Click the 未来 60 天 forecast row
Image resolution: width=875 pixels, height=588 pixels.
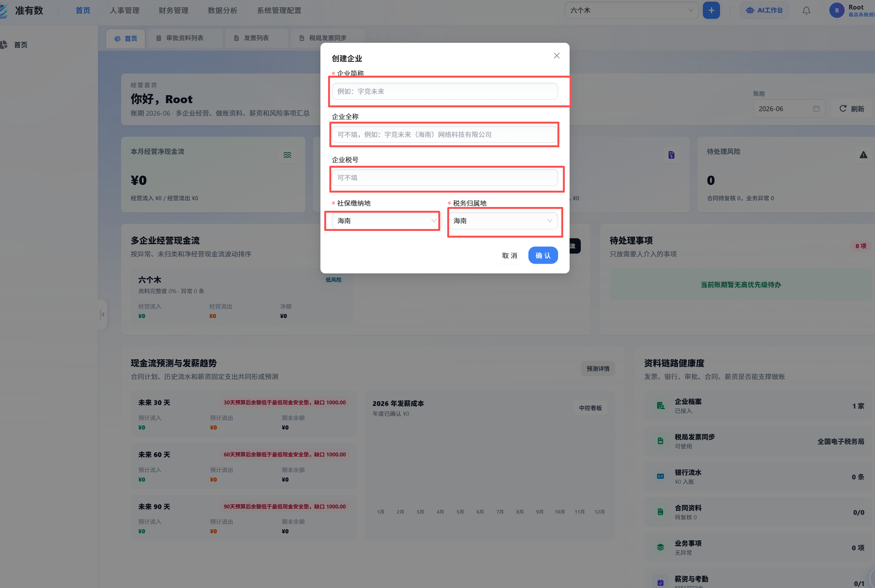coord(243,466)
